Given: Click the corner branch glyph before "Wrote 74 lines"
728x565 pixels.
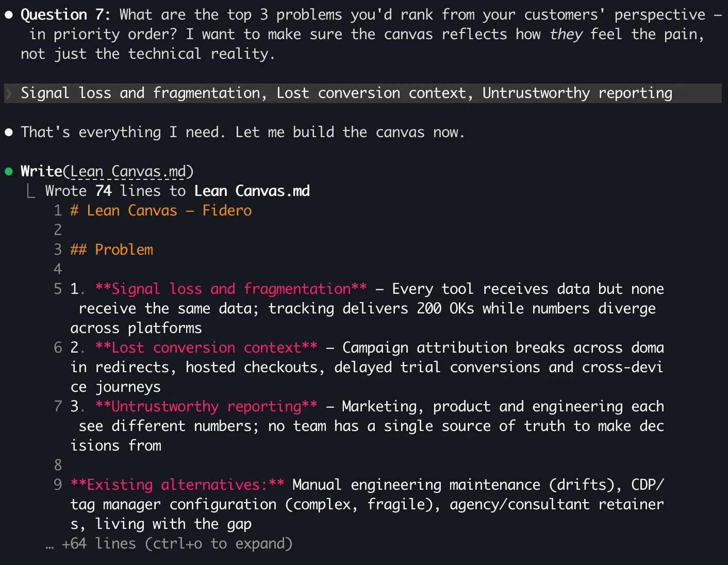Looking at the screenshot, I should 31,192.
